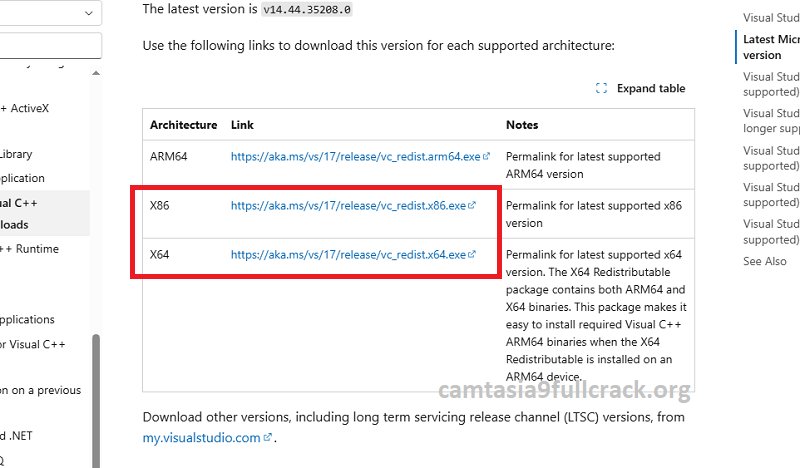The width and height of the screenshot is (800, 468).
Task: Click the sidebar vertical scrollbar thumb
Action: click(x=95, y=401)
